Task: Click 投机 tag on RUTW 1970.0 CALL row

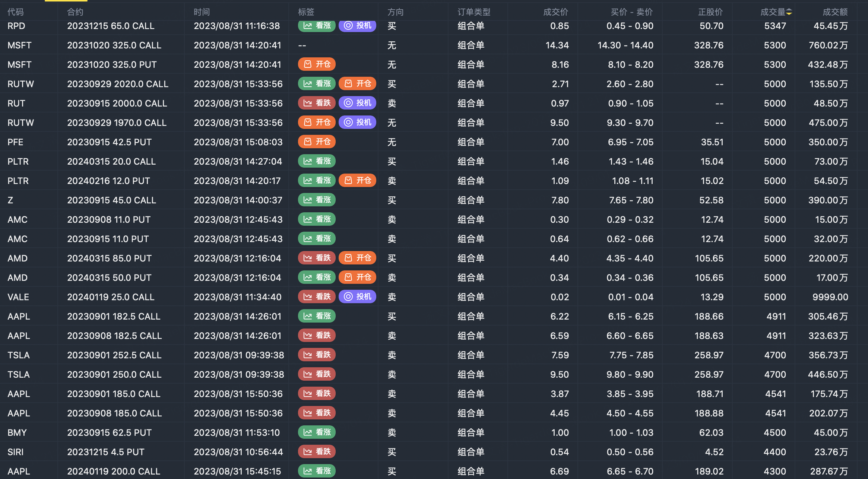Action: (357, 123)
